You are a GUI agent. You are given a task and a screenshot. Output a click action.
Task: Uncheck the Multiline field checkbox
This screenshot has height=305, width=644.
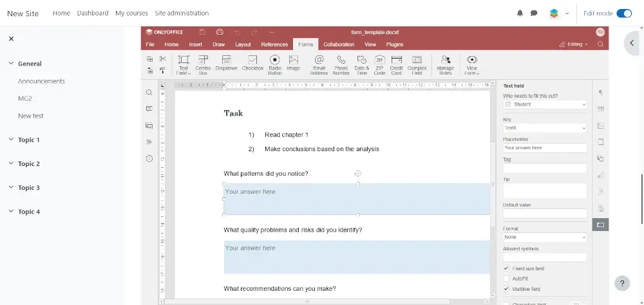tap(507, 289)
